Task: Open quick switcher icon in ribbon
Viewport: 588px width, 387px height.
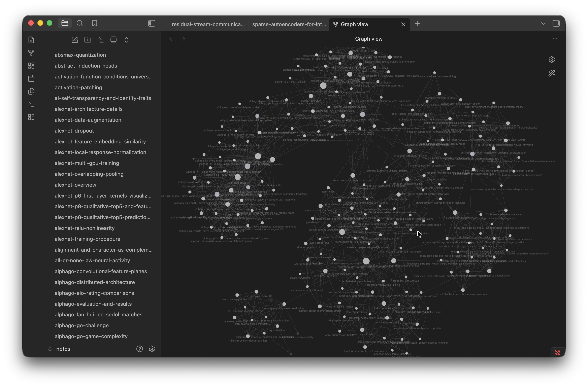Action: point(31,40)
